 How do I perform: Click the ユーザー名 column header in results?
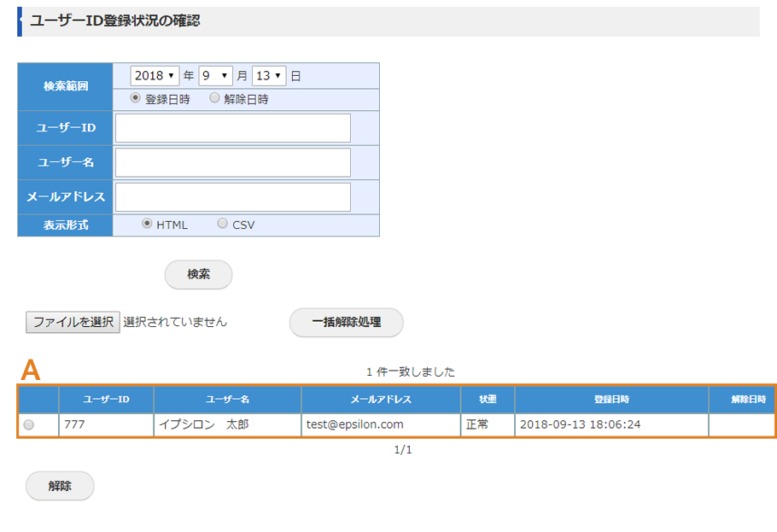tap(227, 400)
